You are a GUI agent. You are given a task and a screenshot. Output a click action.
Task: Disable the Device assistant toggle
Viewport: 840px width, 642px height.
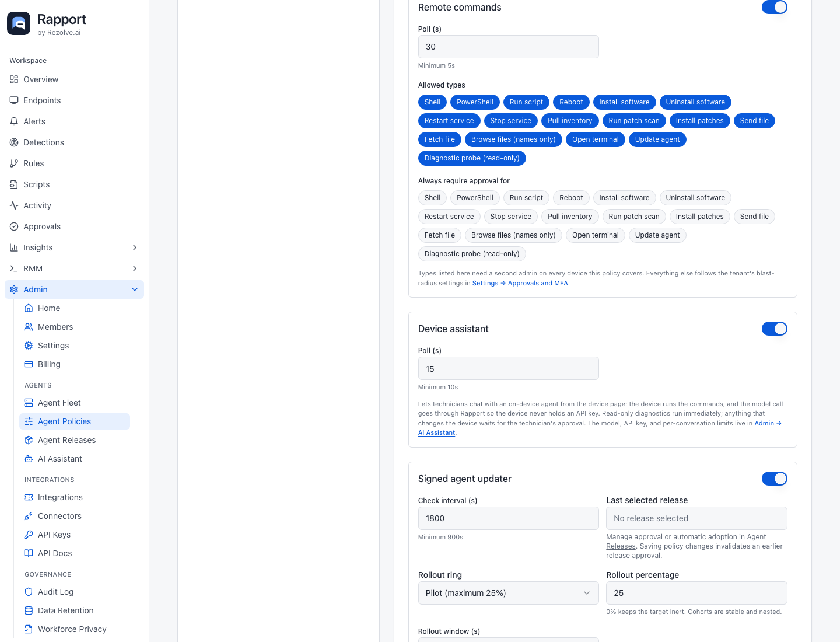tap(775, 329)
